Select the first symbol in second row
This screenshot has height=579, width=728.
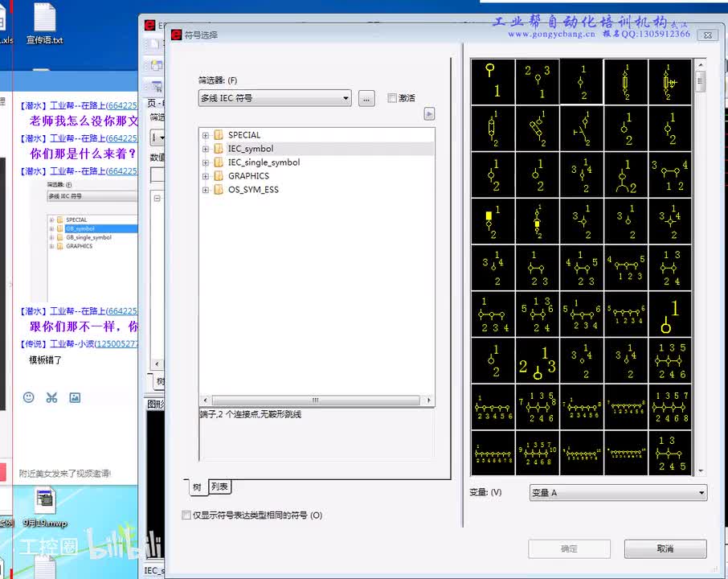click(x=493, y=128)
